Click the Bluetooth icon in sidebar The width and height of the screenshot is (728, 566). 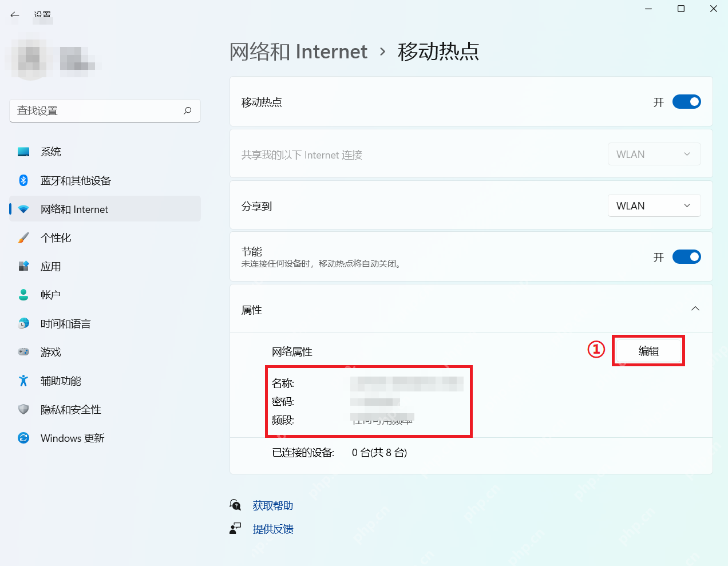[23, 180]
